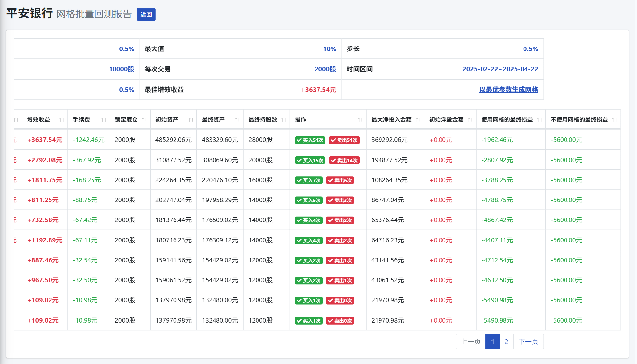
Task: Sort by 最终持股数 column arrows
Action: click(x=284, y=120)
